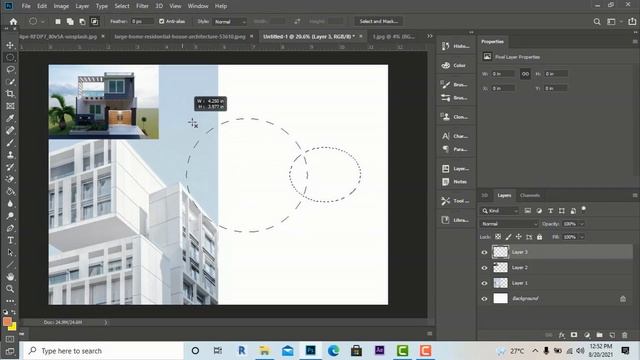Open the Layers panel menu
Screen dimensions: 640x360
tap(635, 196)
